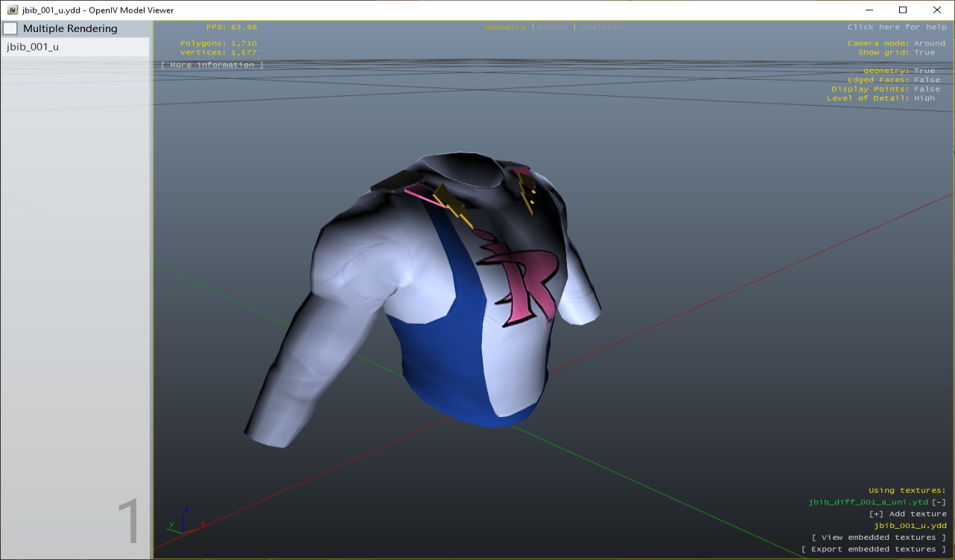Click the XYZ axis gizmo in viewport
The image size is (955, 560).
183,523
